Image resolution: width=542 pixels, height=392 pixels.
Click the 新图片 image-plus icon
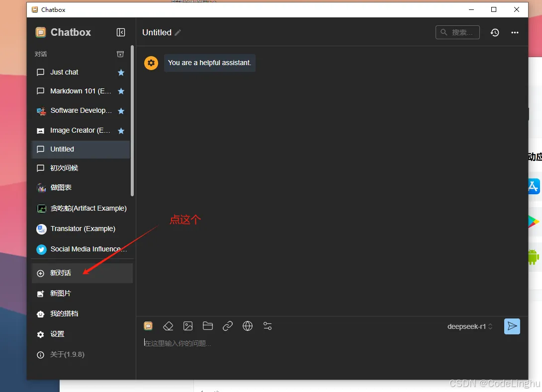click(40, 294)
